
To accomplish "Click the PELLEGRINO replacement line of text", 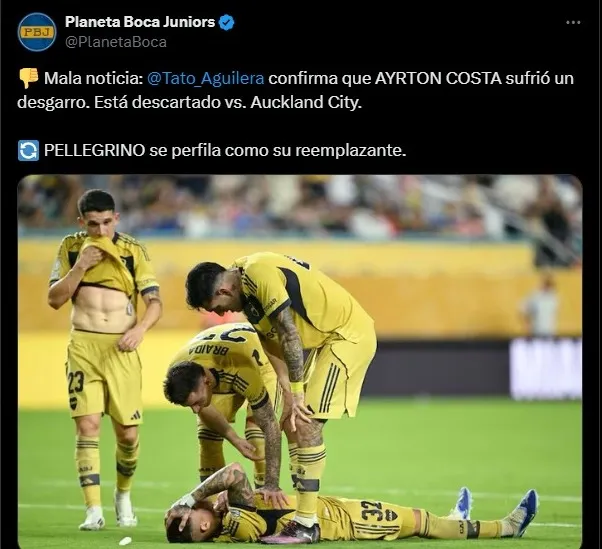I will coord(225,150).
